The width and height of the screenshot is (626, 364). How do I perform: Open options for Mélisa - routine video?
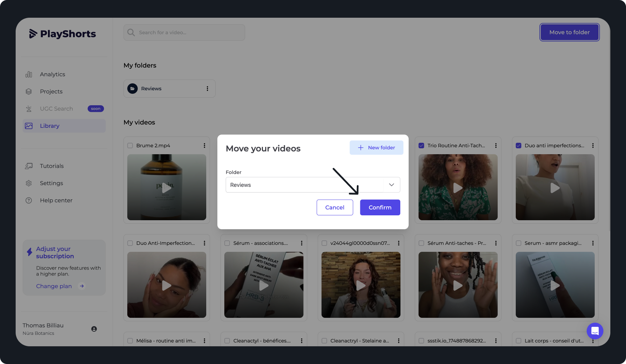204,341
